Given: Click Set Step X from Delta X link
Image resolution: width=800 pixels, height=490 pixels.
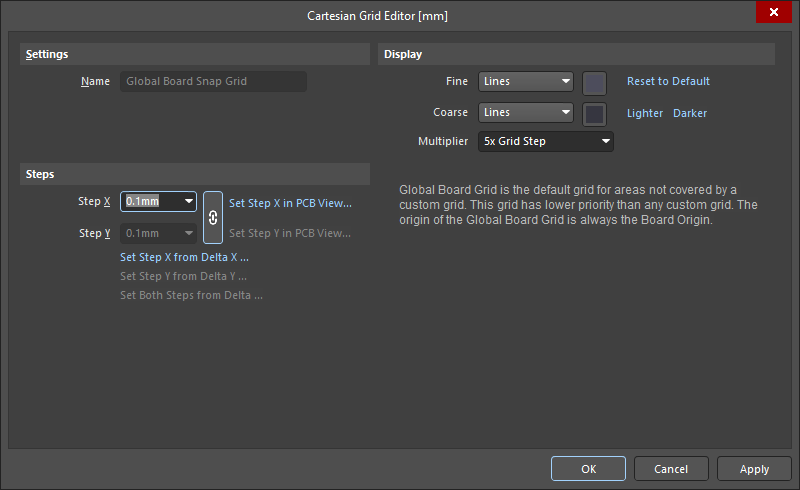Looking at the screenshot, I should click(184, 257).
